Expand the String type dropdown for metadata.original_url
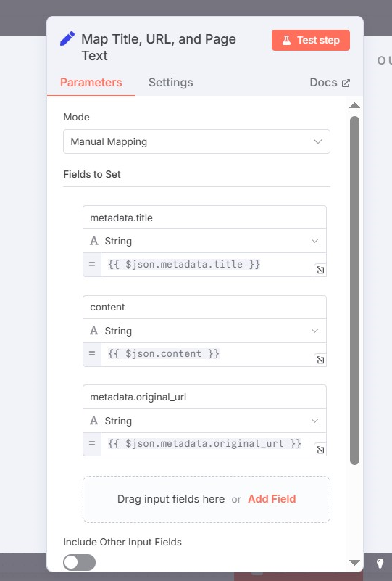This screenshot has width=392, height=581. point(205,421)
